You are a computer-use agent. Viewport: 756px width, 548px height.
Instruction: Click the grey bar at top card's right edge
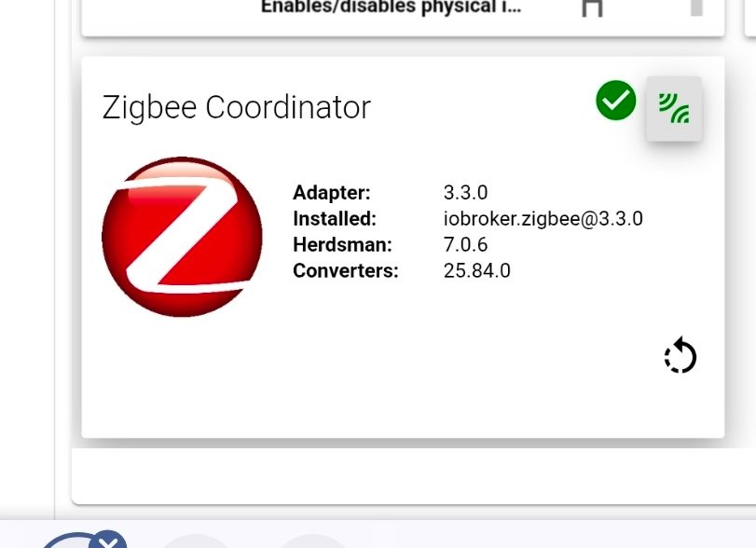(696, 7)
